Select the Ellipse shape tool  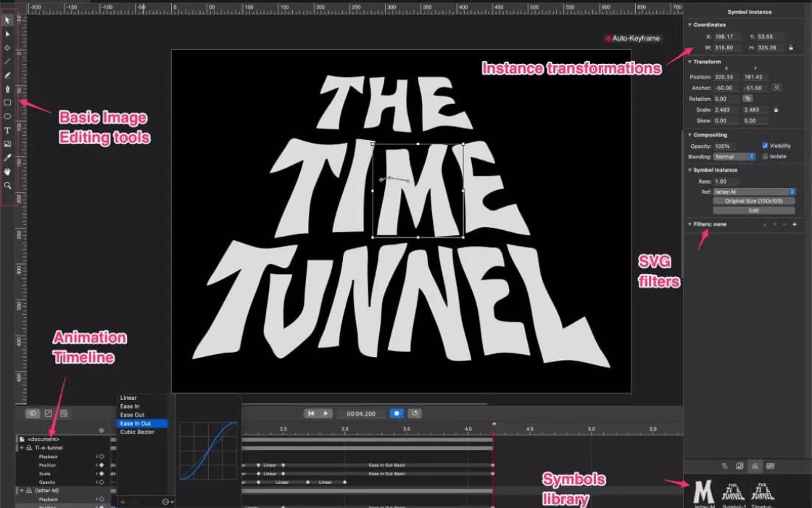point(8,116)
